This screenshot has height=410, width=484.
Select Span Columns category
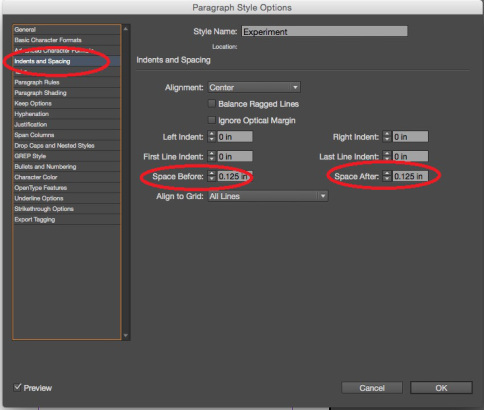[67, 135]
